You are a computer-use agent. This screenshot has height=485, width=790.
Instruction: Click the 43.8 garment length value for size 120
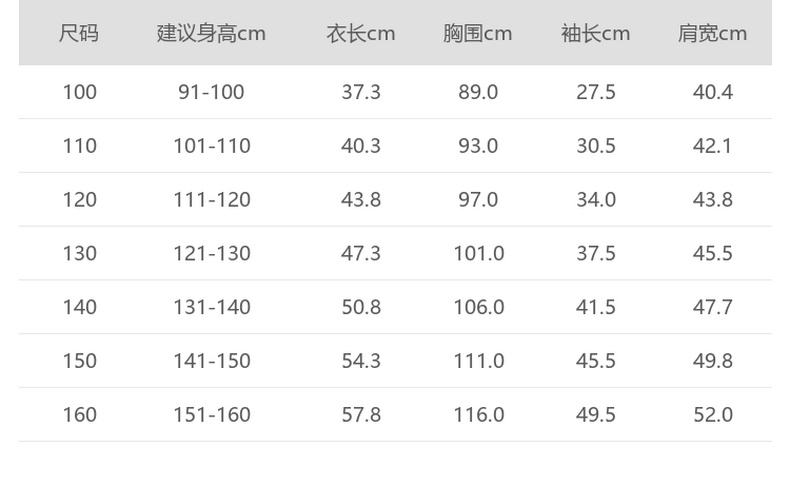361,199
